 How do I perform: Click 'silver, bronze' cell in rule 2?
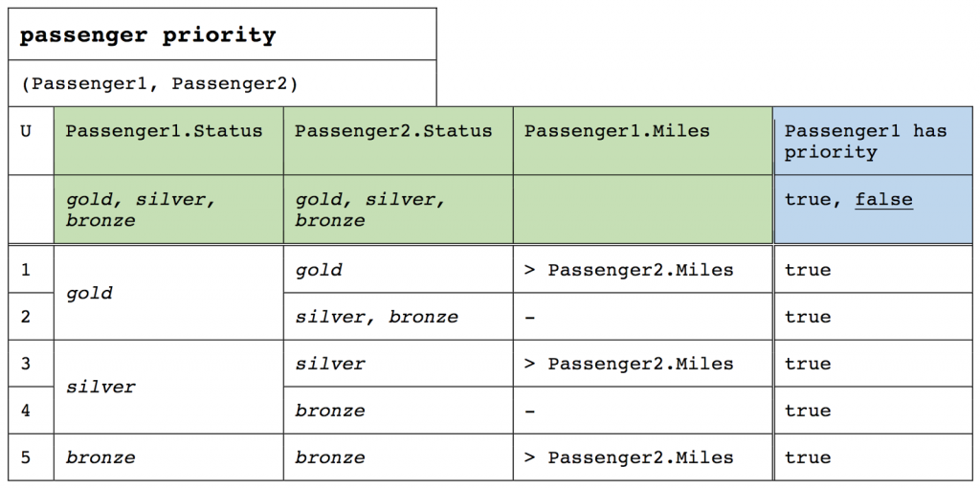tap(398, 317)
